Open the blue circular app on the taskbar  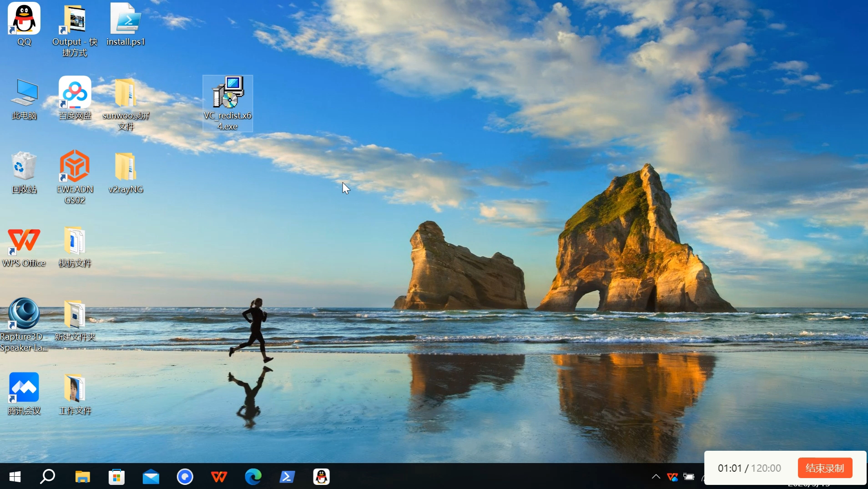185,477
